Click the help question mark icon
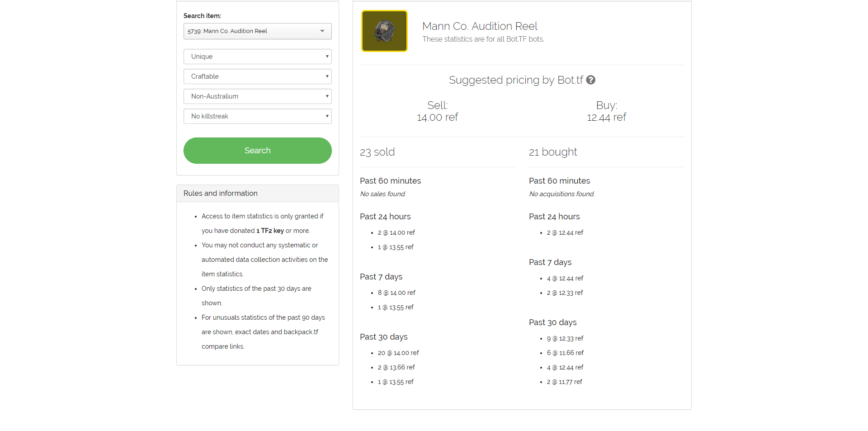 (590, 80)
